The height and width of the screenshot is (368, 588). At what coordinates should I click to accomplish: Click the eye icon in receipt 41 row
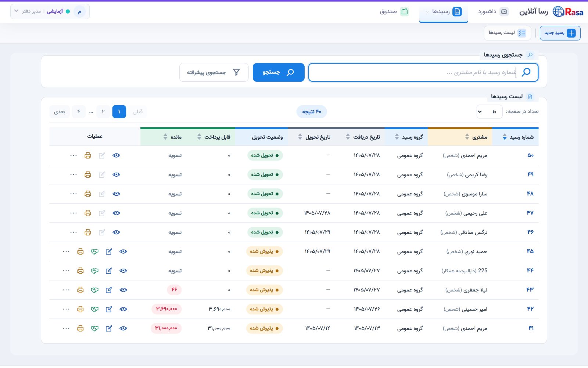[123, 328]
